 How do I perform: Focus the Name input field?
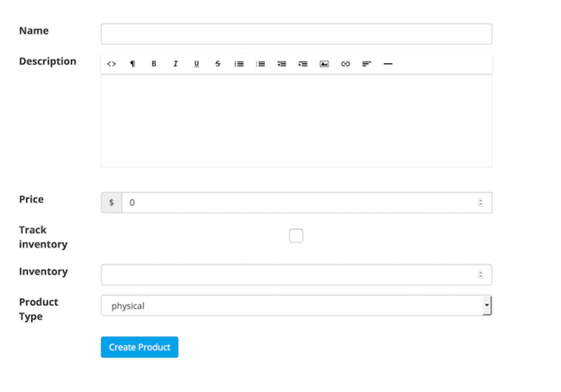296,34
